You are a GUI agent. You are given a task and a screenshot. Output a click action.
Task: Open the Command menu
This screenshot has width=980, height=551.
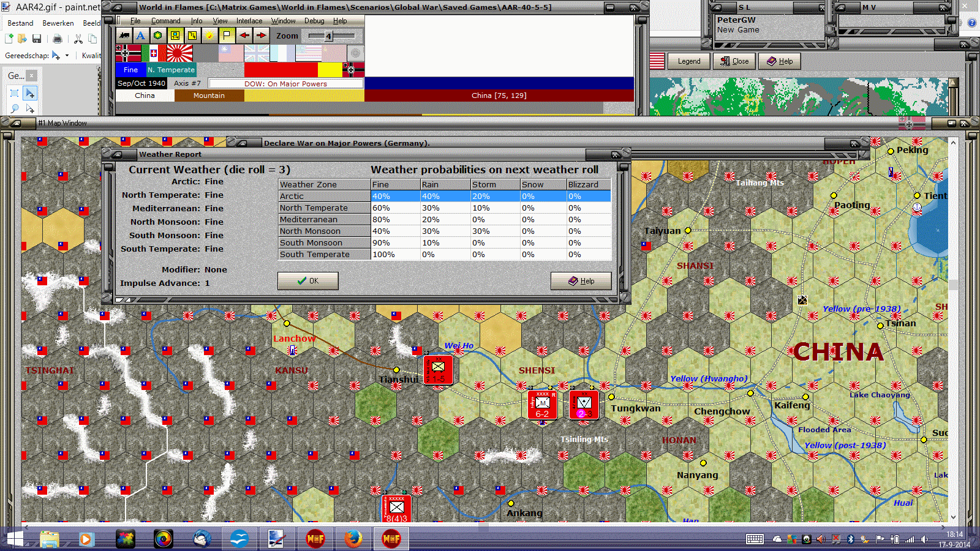pos(165,20)
